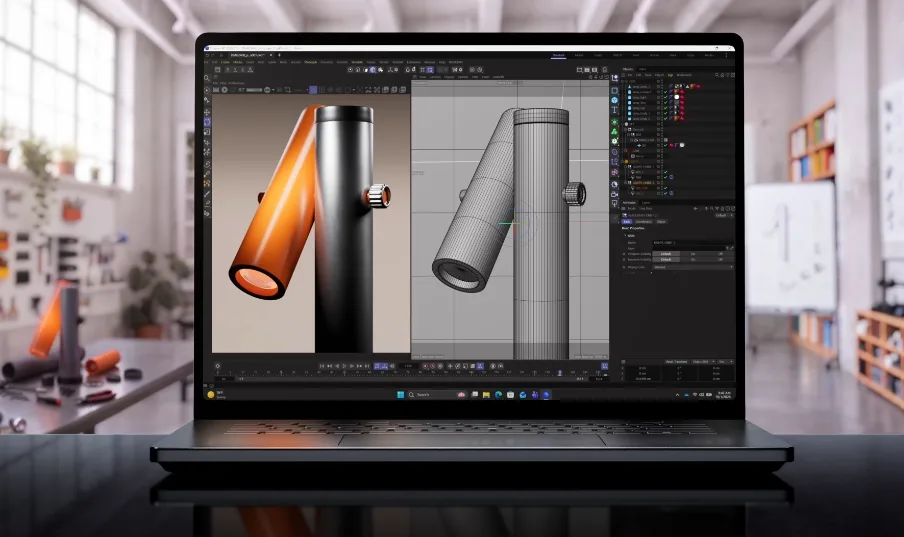Open the Create menu
This screenshot has height=537, width=904.
(225, 62)
